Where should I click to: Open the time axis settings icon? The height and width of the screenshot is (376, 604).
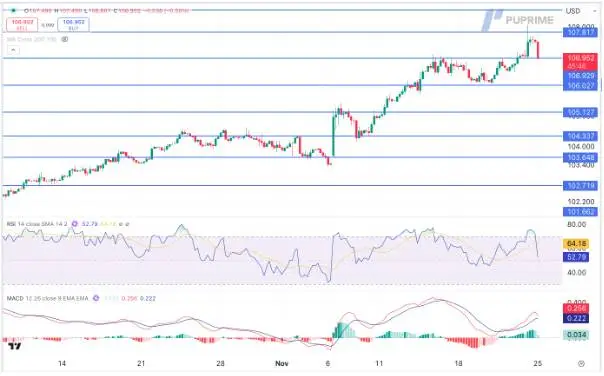[x=582, y=363]
